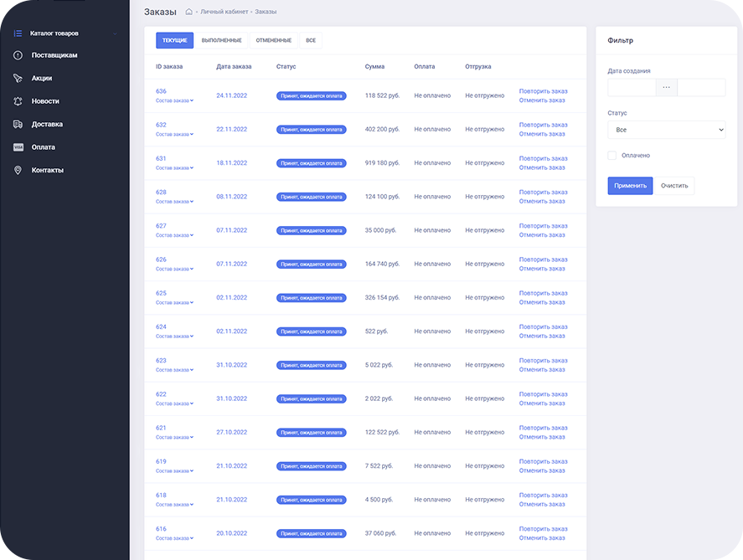The image size is (743, 560).
Task: Open Каталог товаров from the sidebar icon
Action: pos(18,33)
